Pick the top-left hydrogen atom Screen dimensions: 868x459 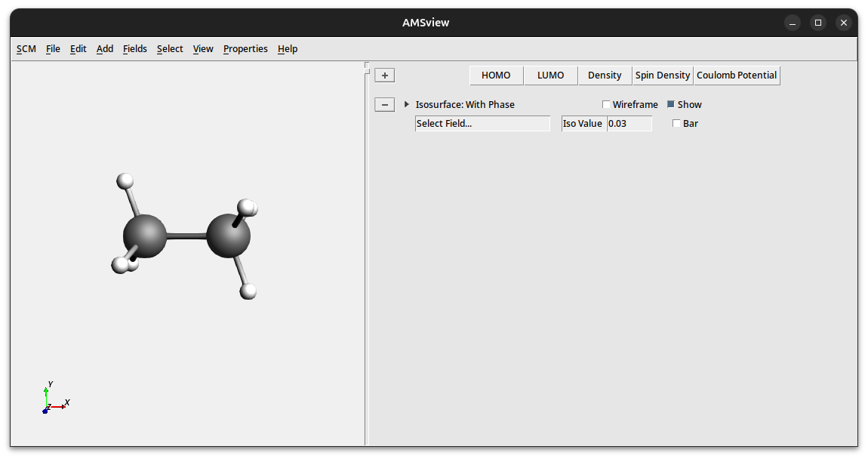[125, 181]
